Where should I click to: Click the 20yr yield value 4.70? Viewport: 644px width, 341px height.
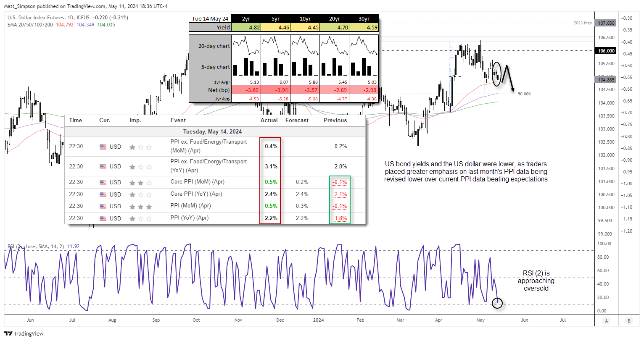pos(335,27)
